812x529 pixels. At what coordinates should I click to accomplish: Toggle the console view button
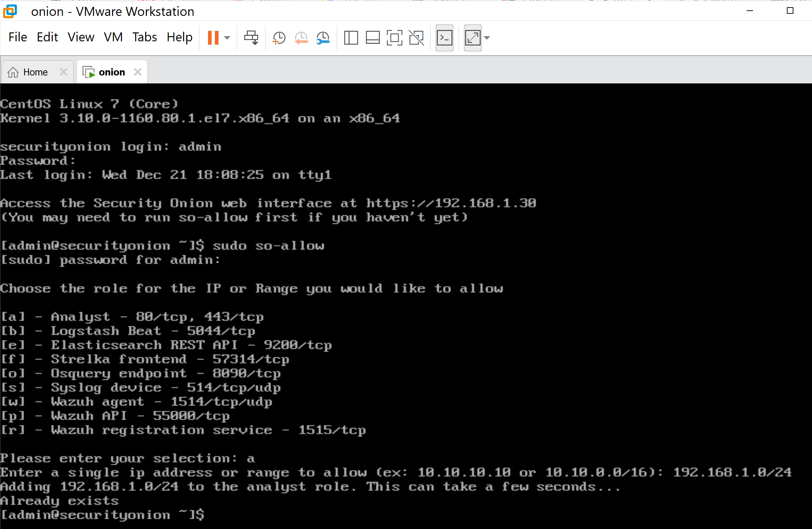pos(444,38)
